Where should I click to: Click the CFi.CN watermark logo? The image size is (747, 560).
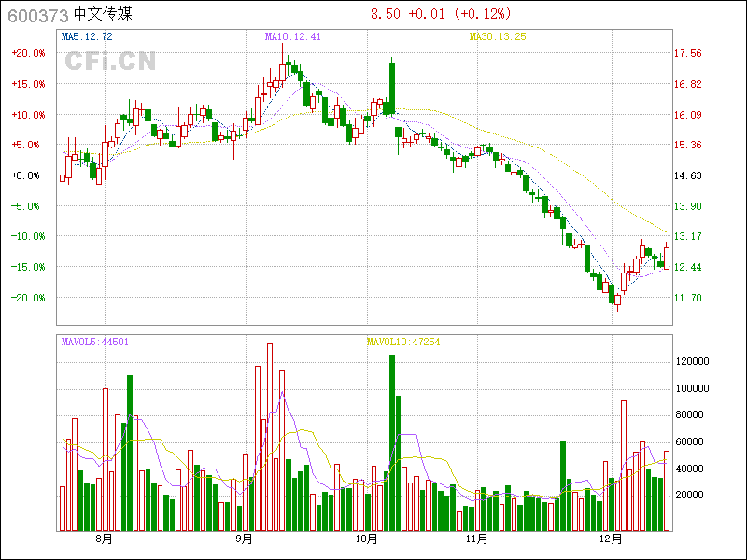pos(110,62)
